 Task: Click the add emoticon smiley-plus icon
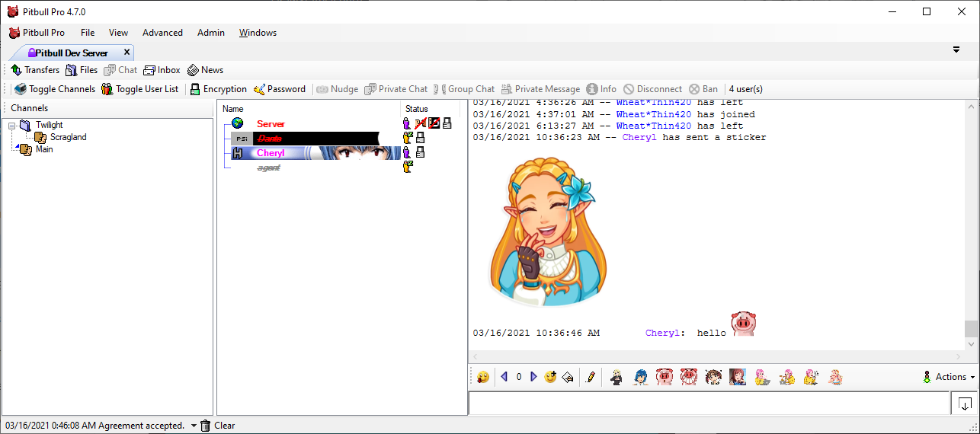550,377
